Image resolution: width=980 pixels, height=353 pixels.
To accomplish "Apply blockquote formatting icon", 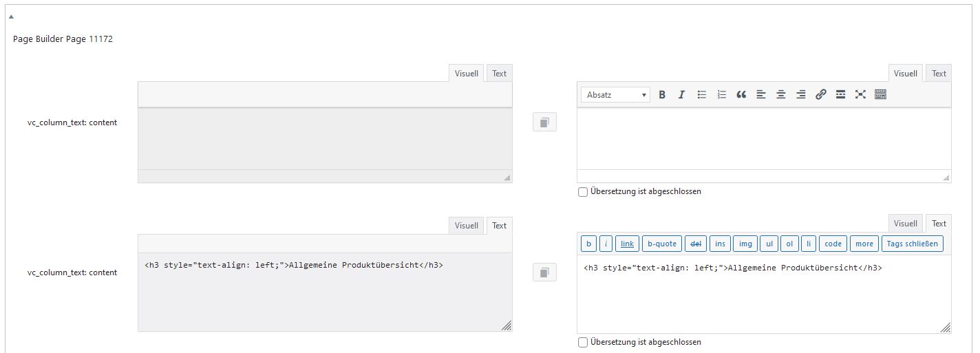I will [x=741, y=95].
